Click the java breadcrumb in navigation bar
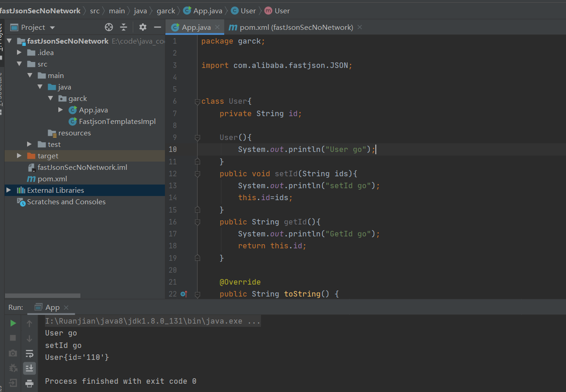Viewport: 566px width, 392px height. click(x=141, y=11)
